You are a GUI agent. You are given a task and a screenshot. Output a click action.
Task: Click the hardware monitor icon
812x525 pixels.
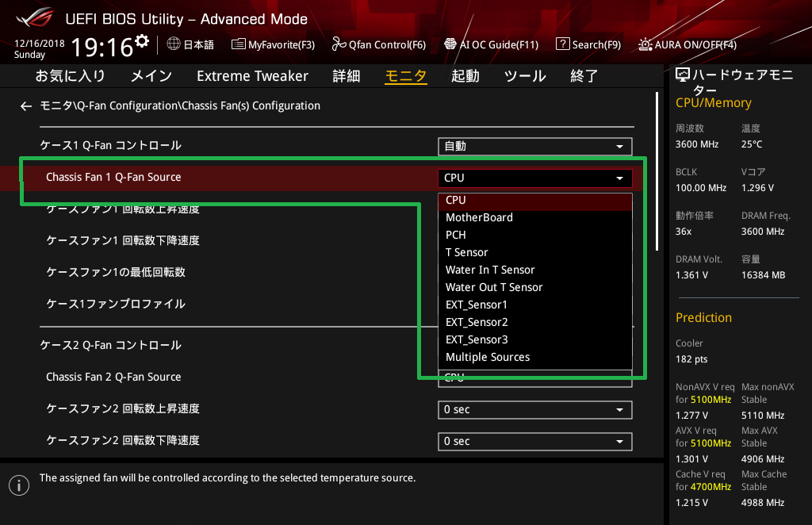pyautogui.click(x=683, y=75)
